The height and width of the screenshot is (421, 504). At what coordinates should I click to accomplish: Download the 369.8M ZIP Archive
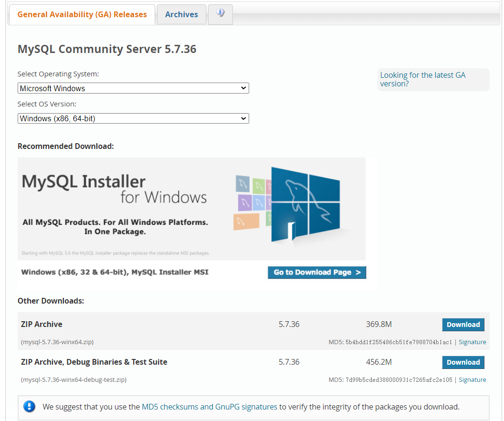click(463, 325)
